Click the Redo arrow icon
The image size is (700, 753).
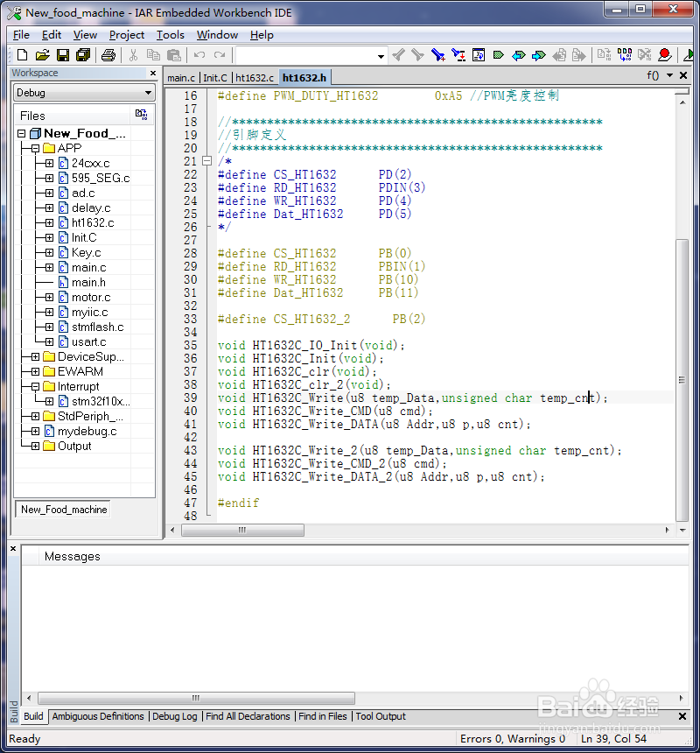coord(220,55)
